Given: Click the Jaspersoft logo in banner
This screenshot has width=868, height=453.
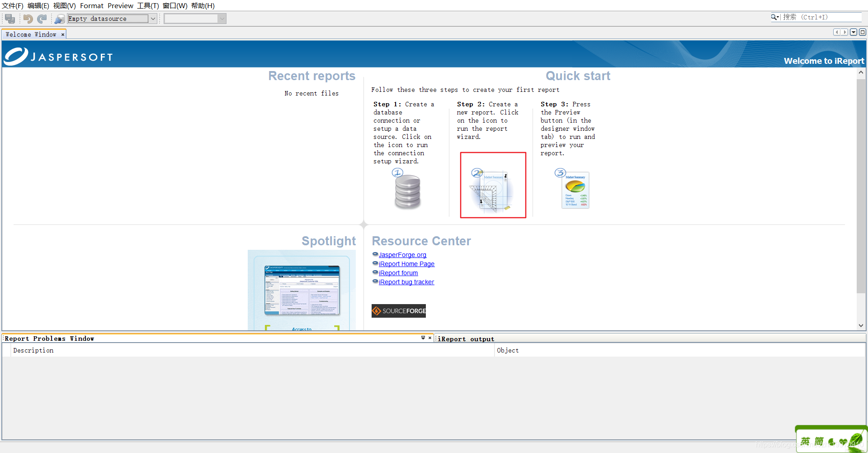Looking at the screenshot, I should 59,57.
